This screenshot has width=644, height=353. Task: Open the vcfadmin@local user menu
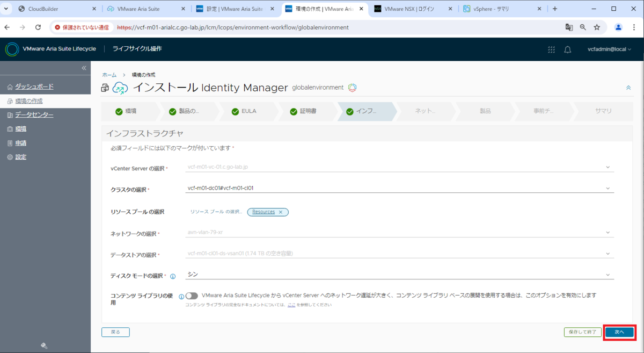click(610, 49)
